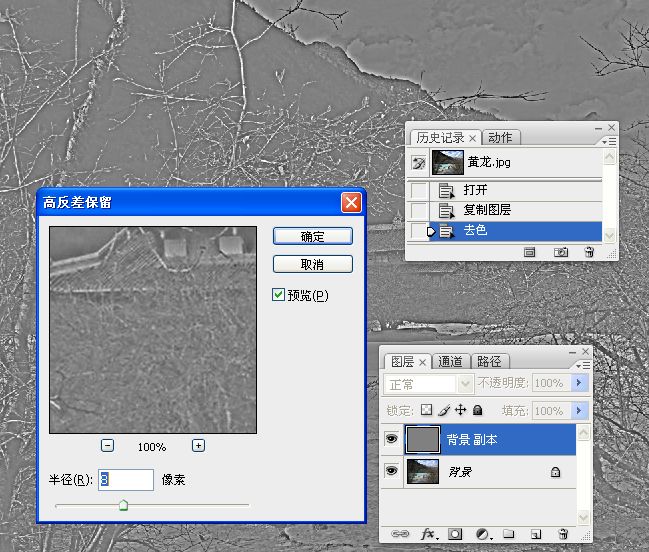649x552 pixels.
Task: Click the 背景 layer lock icon
Action: coord(555,472)
